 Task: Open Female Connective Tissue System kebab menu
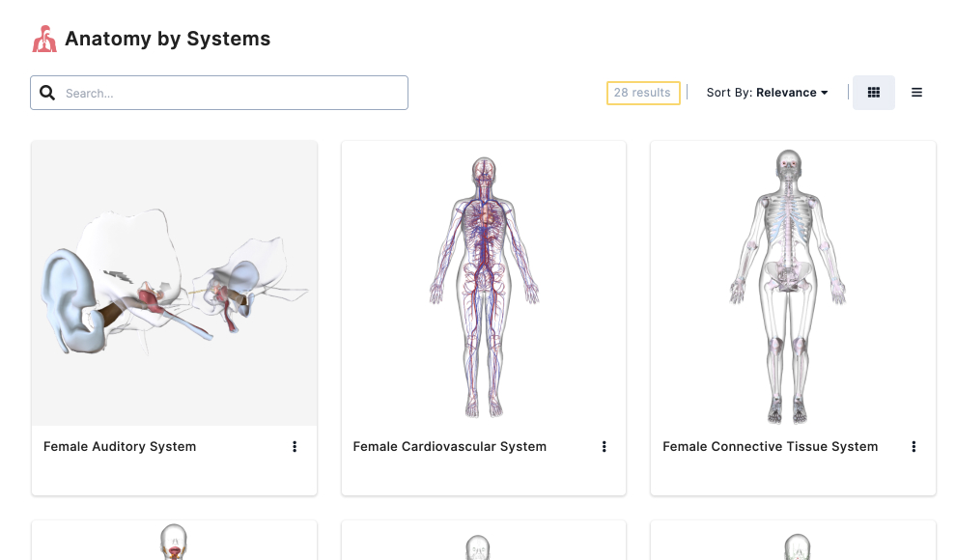click(914, 447)
